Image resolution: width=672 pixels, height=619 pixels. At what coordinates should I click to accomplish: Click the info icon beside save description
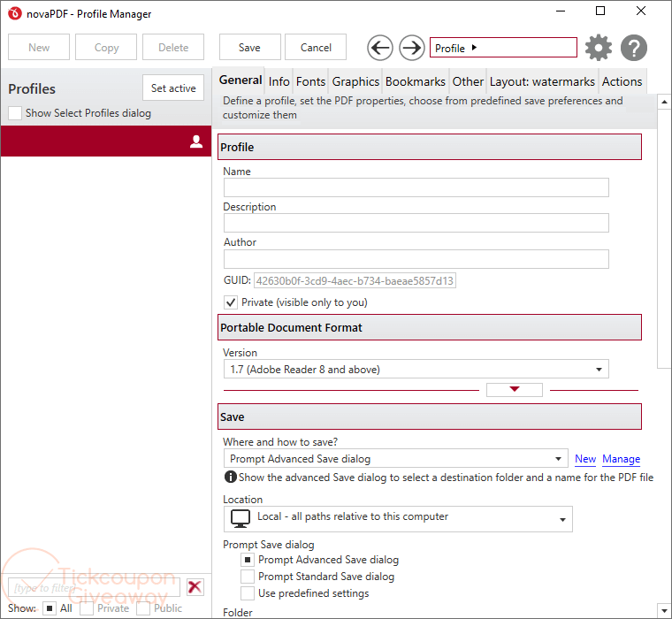point(230,477)
